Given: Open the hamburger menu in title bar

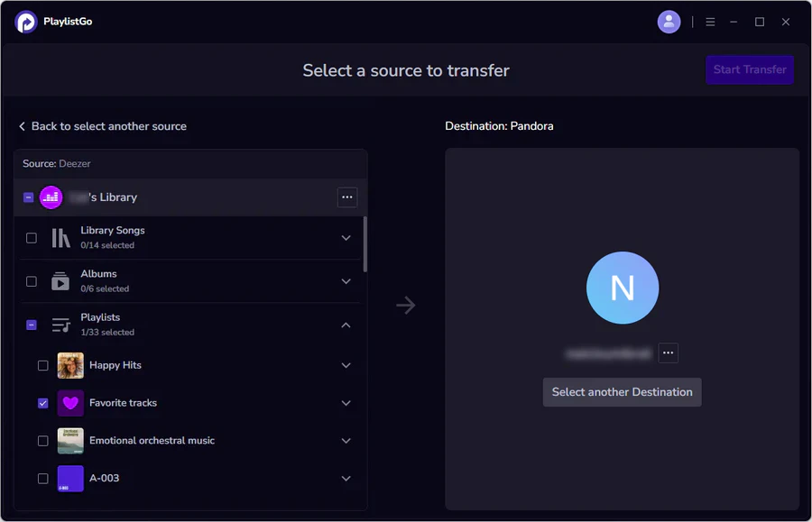Looking at the screenshot, I should (x=710, y=22).
